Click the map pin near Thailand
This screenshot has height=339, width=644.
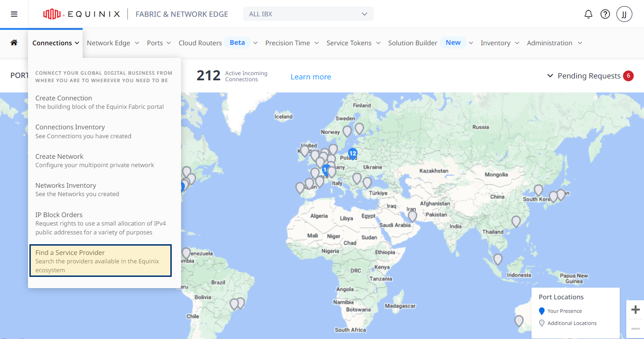(516, 221)
